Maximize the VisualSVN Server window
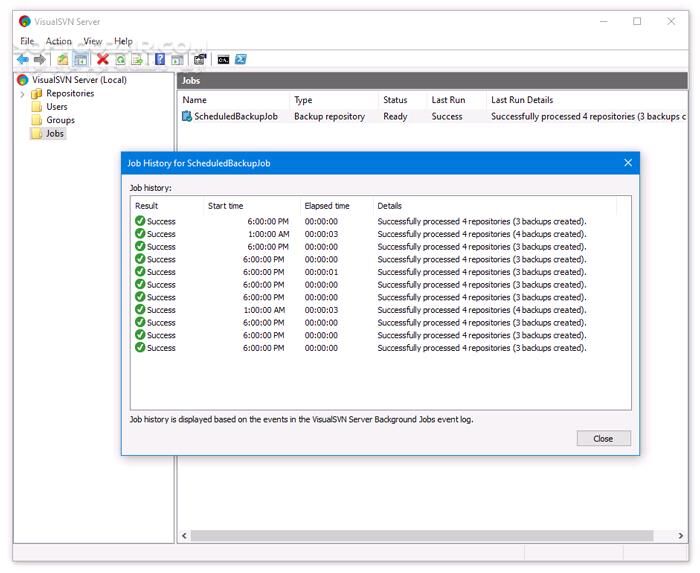Viewport: 700px width, 573px height. pos(637,21)
